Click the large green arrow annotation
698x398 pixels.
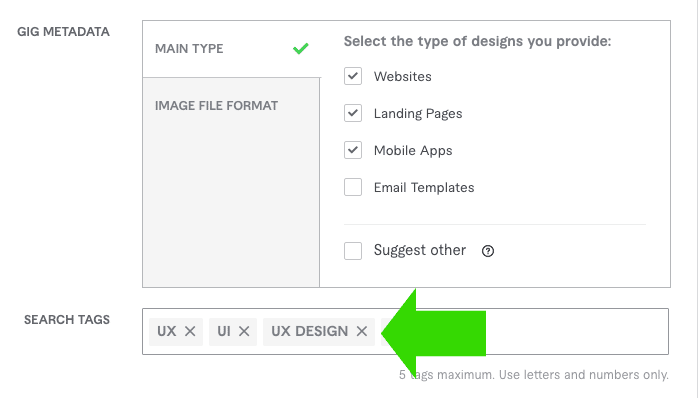(x=434, y=334)
